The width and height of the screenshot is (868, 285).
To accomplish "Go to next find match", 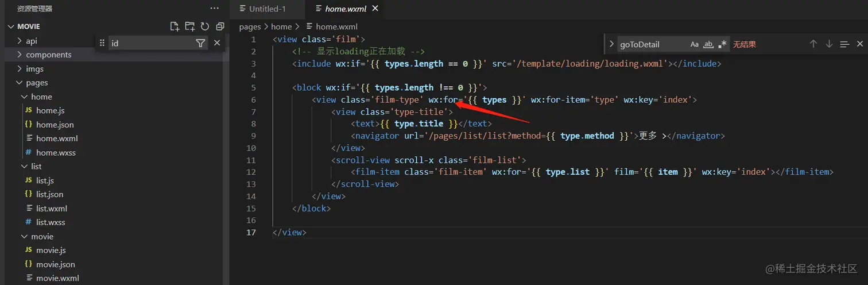I will 829,44.
